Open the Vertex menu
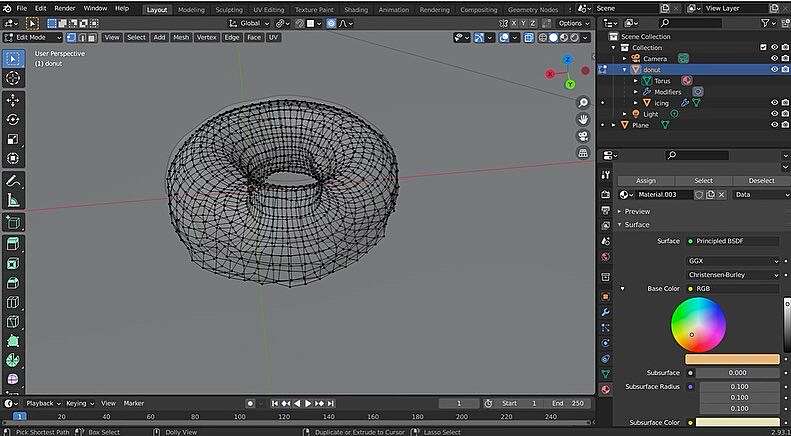 (206, 37)
